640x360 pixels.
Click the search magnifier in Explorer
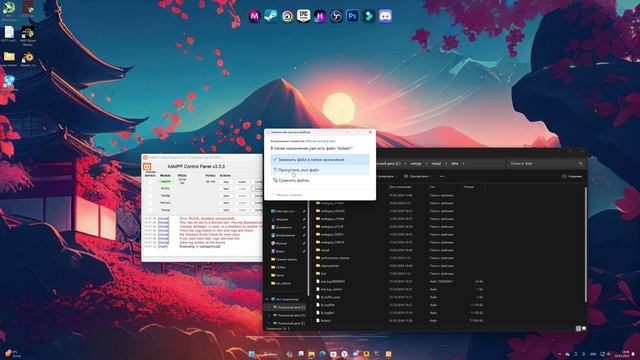[580, 163]
